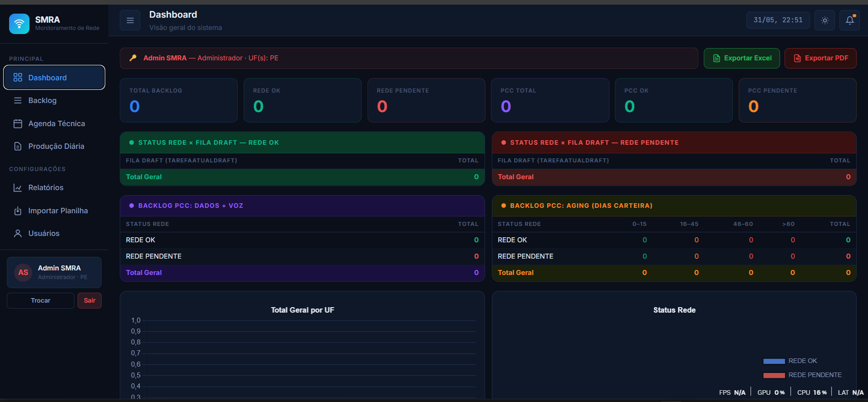The height and width of the screenshot is (402, 868).
Task: Click the FPS N/A overlay readout
Action: coord(732,392)
